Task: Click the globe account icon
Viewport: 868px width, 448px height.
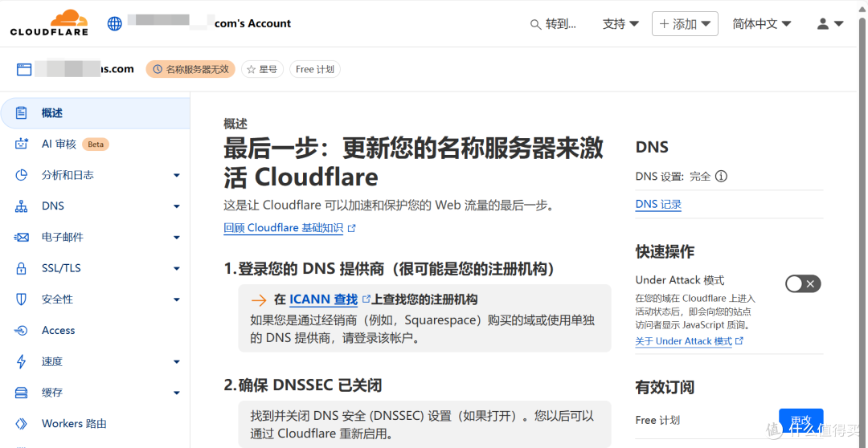Action: [x=115, y=24]
